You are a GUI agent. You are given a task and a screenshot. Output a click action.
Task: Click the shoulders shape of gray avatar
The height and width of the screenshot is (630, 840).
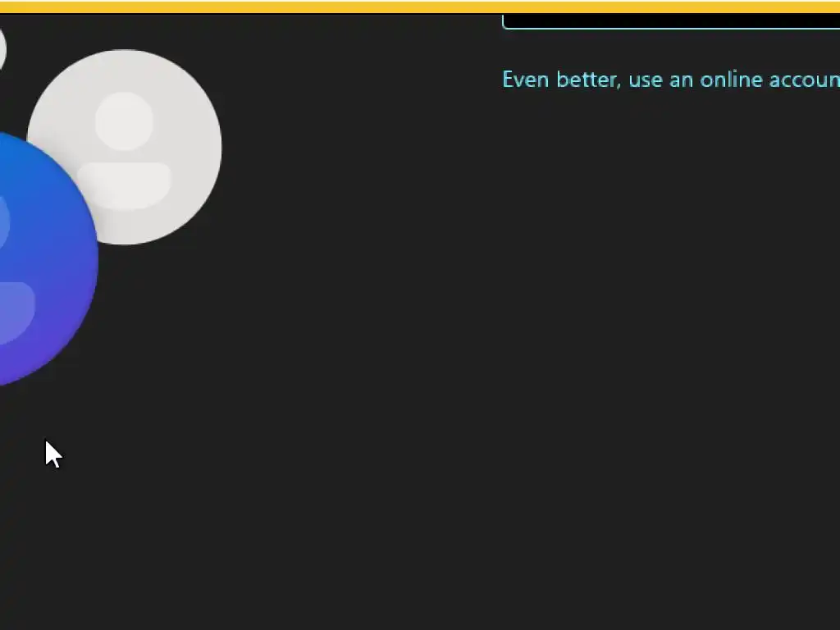click(125, 186)
